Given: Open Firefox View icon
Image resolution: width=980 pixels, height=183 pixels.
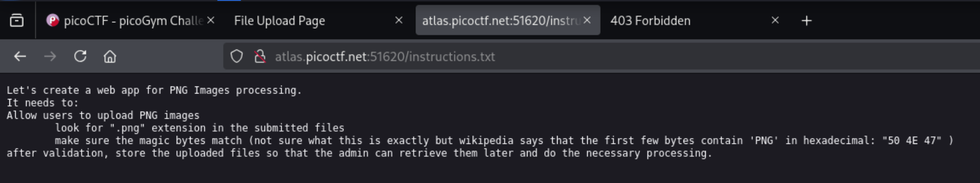Looking at the screenshot, I should (x=17, y=20).
